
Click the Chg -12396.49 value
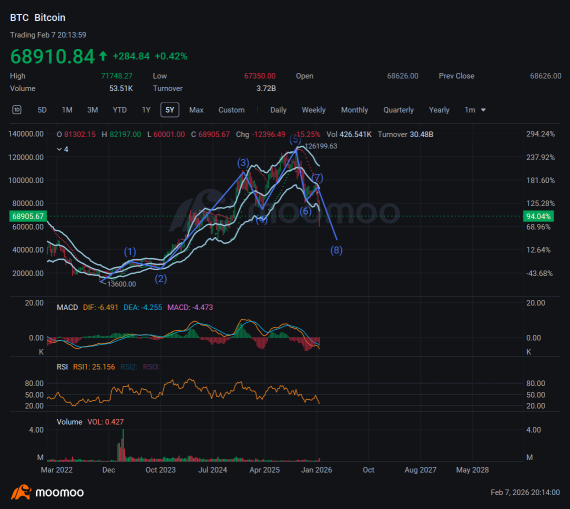[x=261, y=135]
